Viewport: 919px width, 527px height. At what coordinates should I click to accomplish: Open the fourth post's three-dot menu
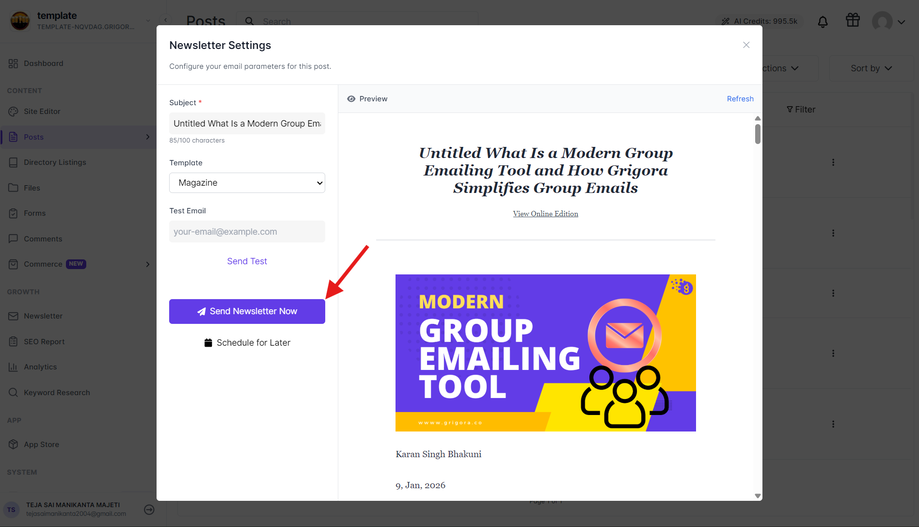point(833,353)
